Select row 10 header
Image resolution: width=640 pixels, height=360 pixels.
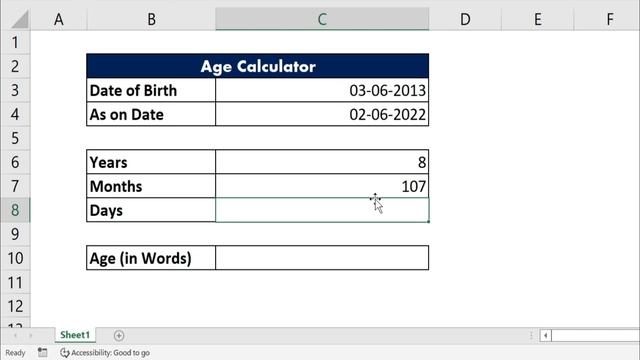[15, 258]
